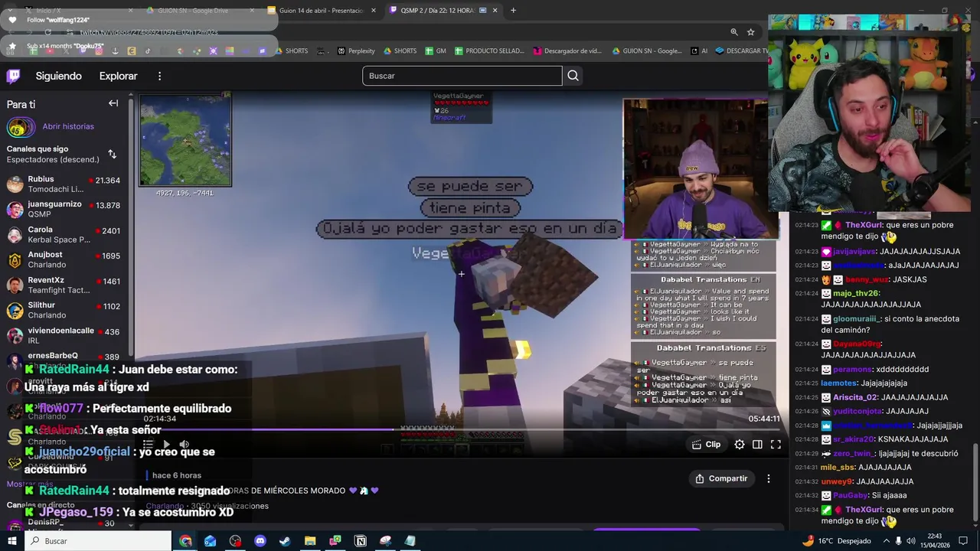Screen dimensions: 980x551
Task: Click the microphone tray icon
Action: (899, 541)
